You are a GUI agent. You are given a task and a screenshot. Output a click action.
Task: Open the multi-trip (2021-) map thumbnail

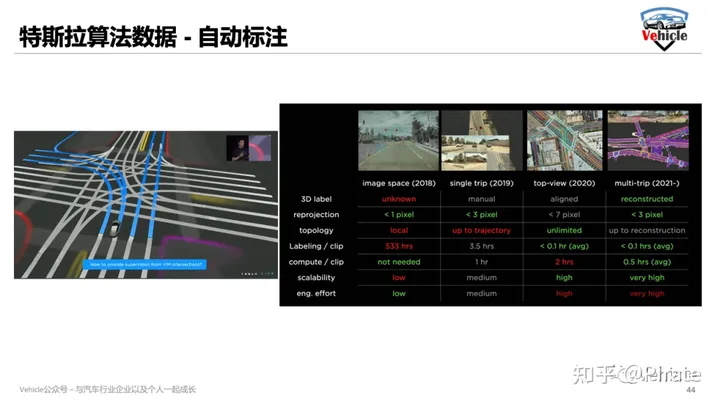point(648,140)
